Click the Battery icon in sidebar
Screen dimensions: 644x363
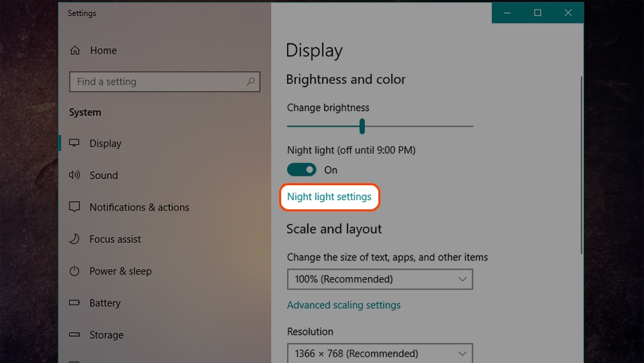click(x=74, y=303)
